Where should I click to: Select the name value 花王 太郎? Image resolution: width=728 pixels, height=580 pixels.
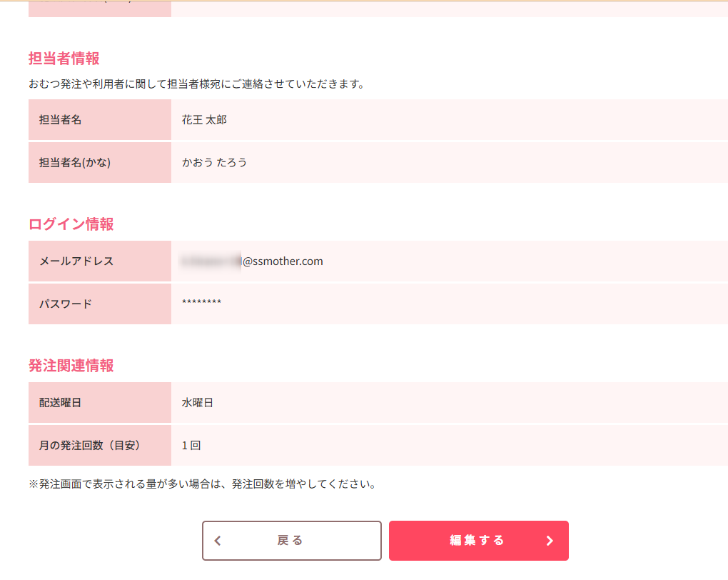[204, 120]
